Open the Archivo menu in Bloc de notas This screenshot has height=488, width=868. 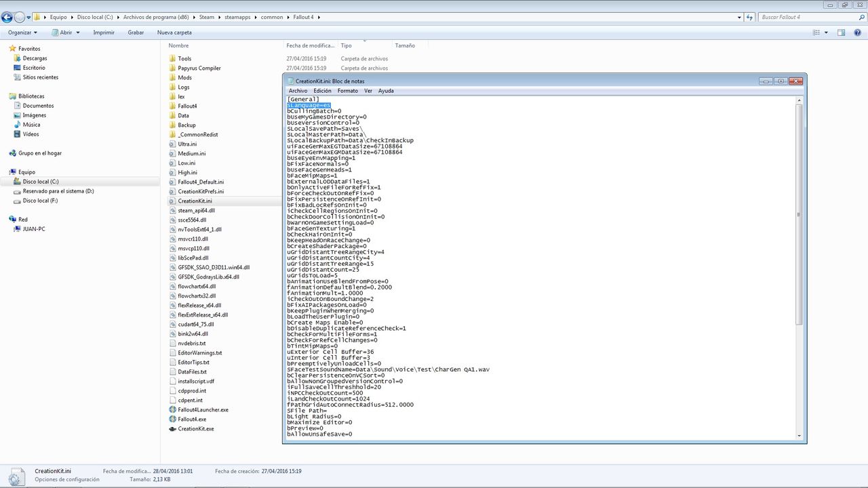pos(298,91)
